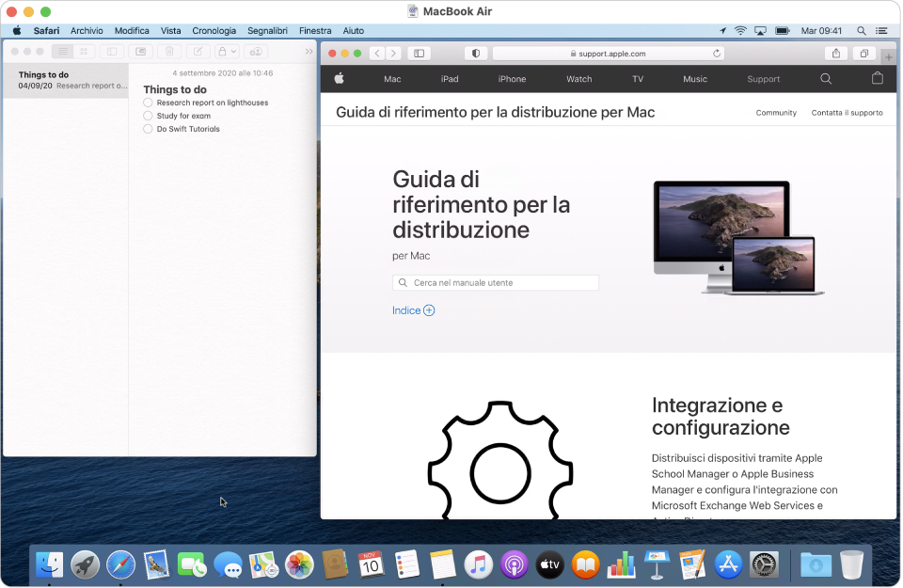This screenshot has width=903, height=588.
Task: Open the Vista menu
Action: tap(170, 30)
